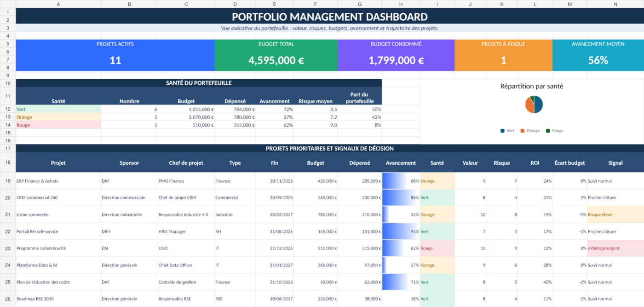Click the Rouge health cell for Programme cybersécurité
644x307 pixels.
tap(437, 248)
